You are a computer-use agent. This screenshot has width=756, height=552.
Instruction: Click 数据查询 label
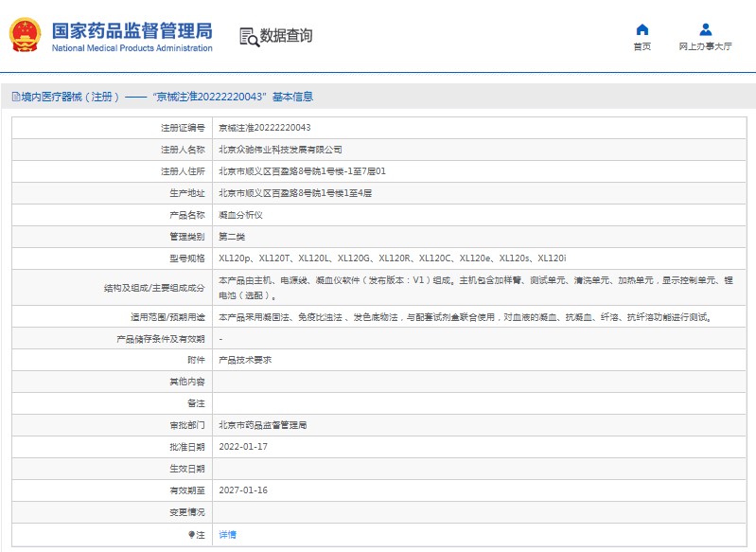click(287, 36)
